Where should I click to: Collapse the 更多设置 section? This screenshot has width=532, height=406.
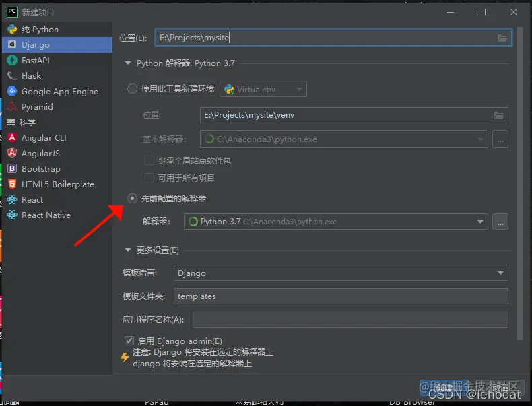(128, 250)
